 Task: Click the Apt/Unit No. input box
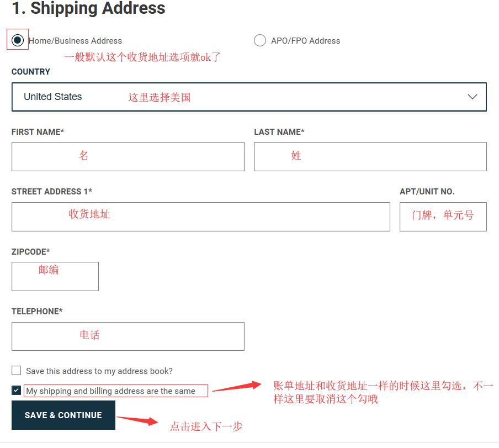(x=443, y=217)
